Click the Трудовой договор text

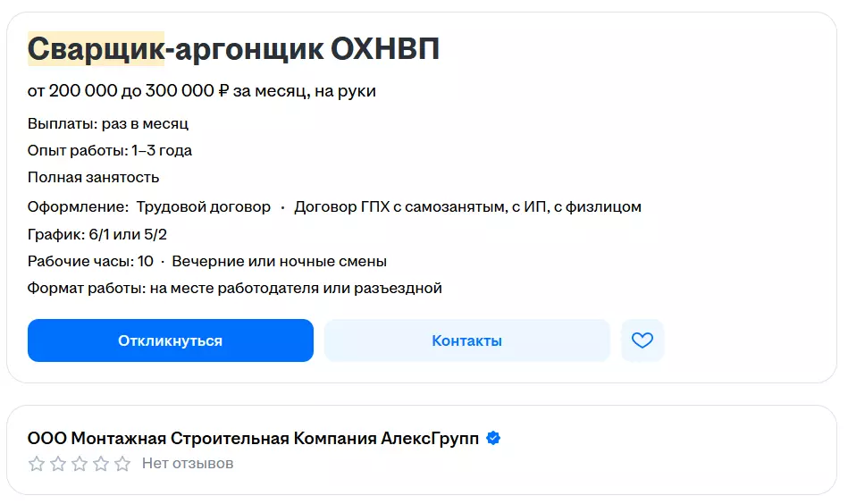pyautogui.click(x=204, y=206)
